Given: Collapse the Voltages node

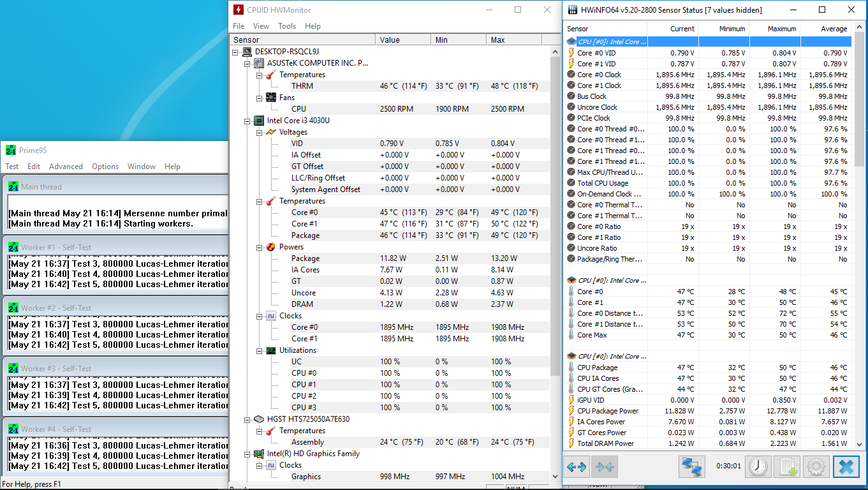Looking at the screenshot, I should 259,132.
